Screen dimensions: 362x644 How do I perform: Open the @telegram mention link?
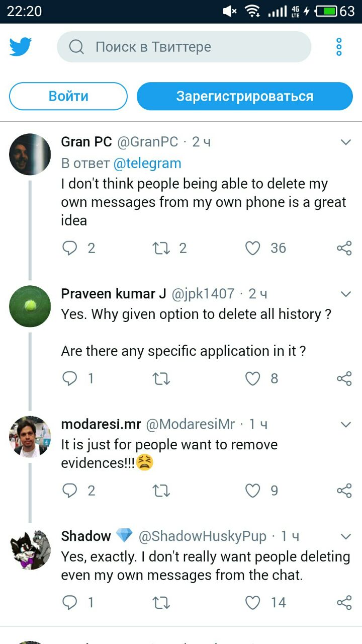147,164
